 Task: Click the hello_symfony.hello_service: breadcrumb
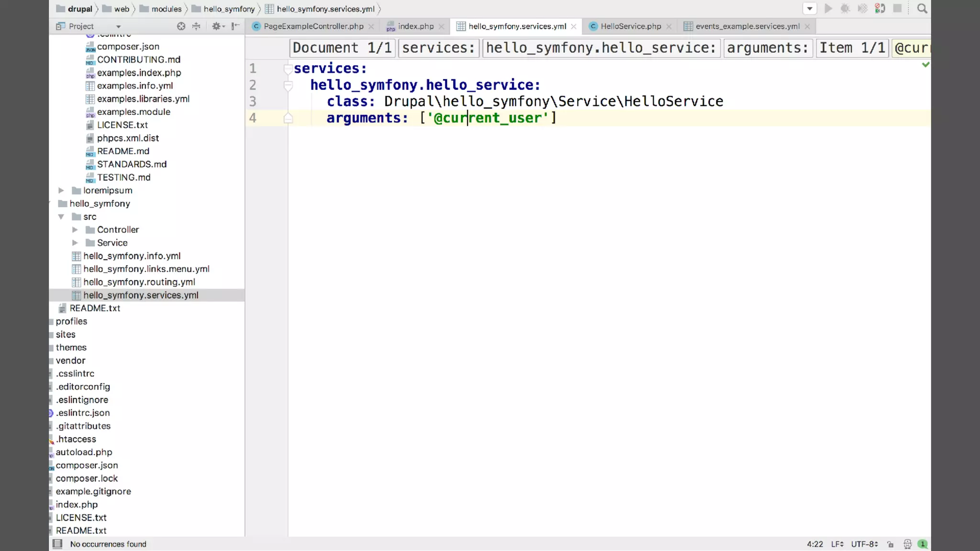click(x=601, y=48)
